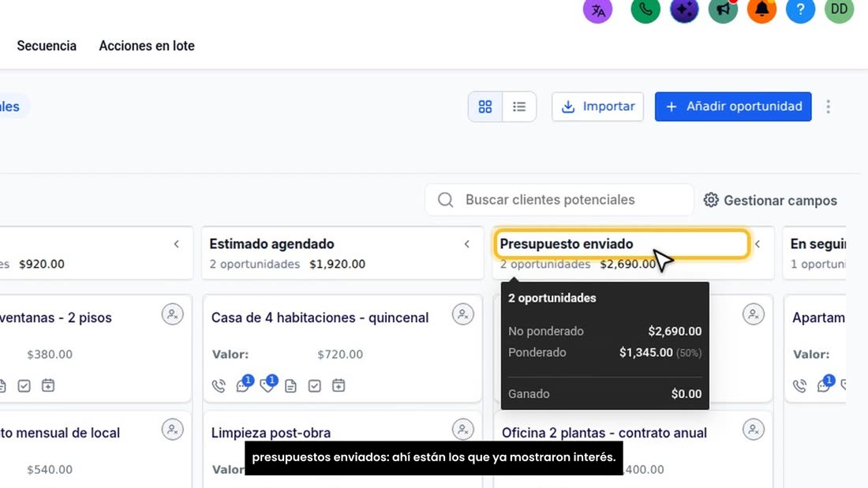Assign owner on mensual de local card
This screenshot has width=868, height=488.
pos(172,430)
